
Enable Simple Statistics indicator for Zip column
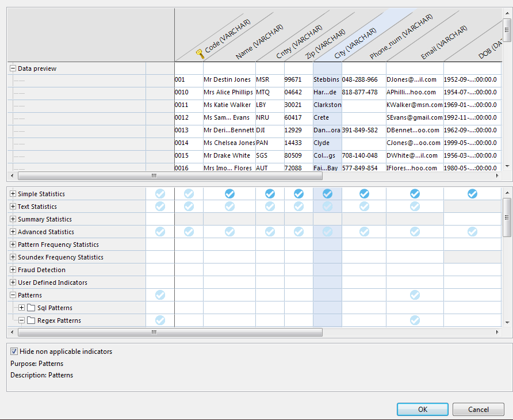point(298,194)
